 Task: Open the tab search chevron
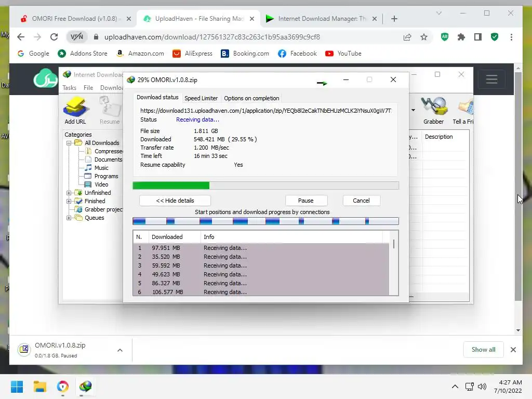pos(438,13)
